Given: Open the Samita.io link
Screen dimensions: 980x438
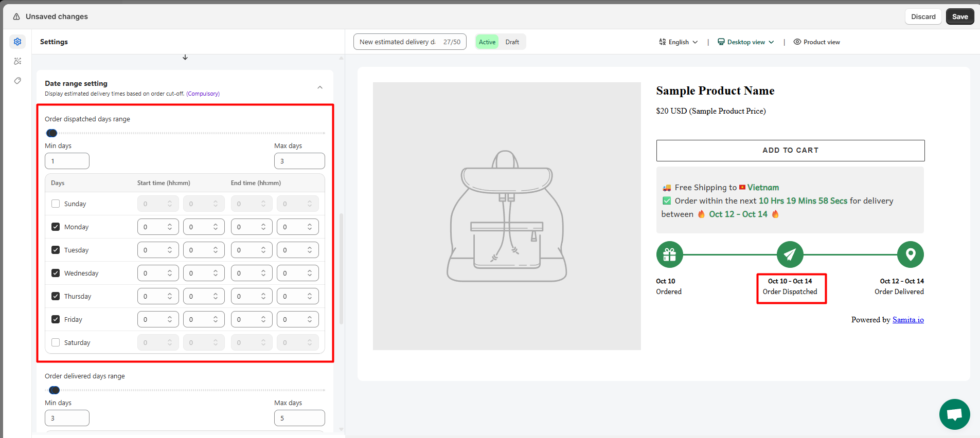Looking at the screenshot, I should pos(907,320).
